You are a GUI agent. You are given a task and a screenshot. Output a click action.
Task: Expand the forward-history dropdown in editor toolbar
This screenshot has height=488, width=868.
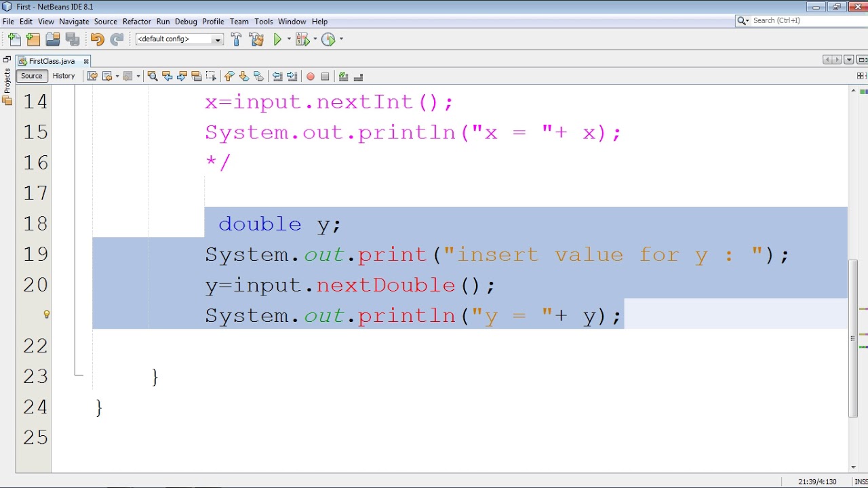click(x=138, y=77)
